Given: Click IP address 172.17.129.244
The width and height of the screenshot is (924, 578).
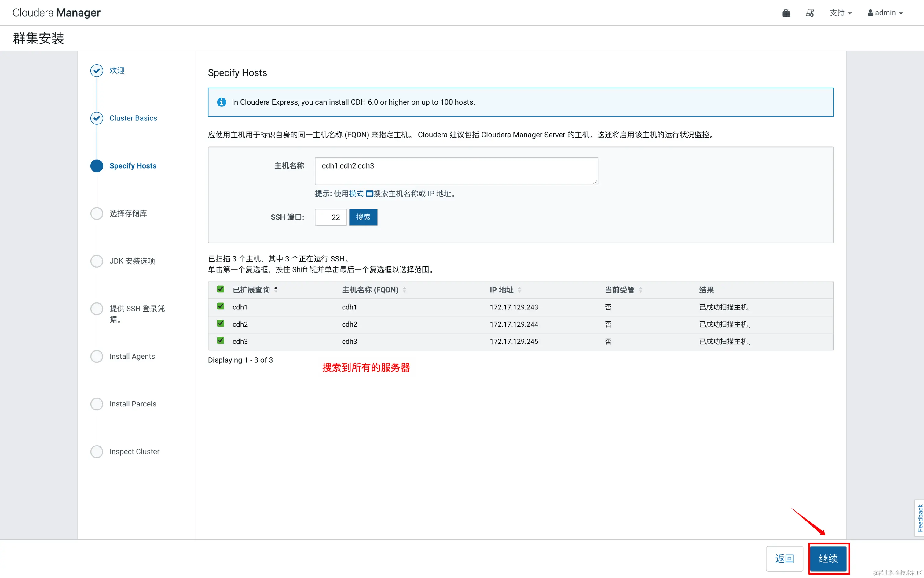Looking at the screenshot, I should click(x=514, y=324).
